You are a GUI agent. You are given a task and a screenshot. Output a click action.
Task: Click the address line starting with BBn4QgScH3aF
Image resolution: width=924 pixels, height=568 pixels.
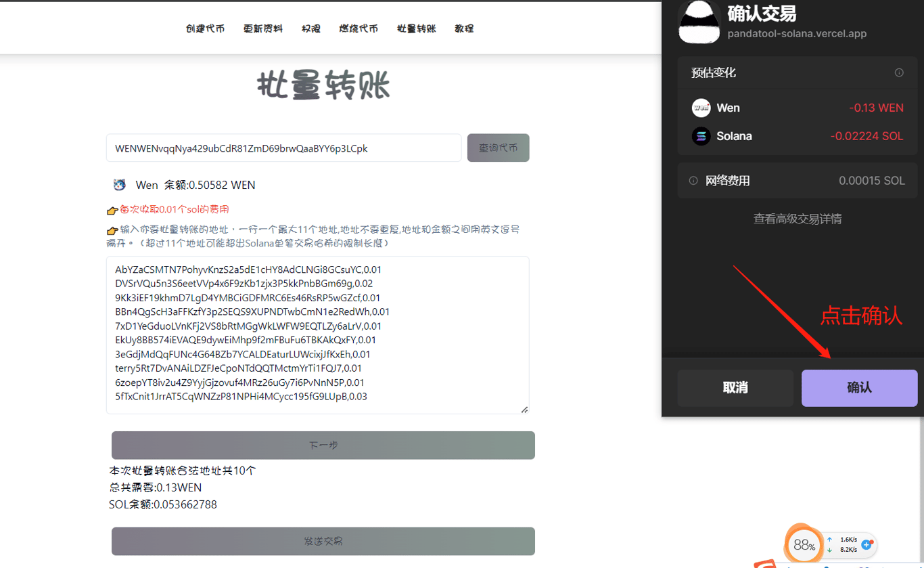coord(252,312)
